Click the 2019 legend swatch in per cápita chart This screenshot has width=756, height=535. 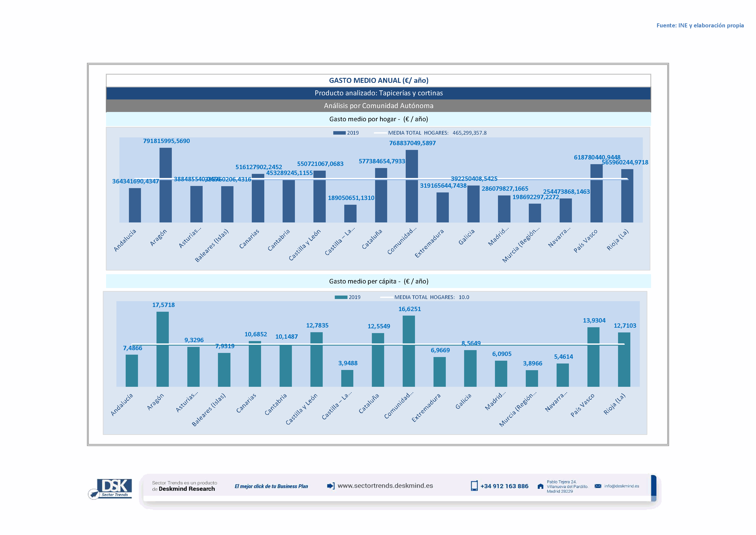(341, 297)
